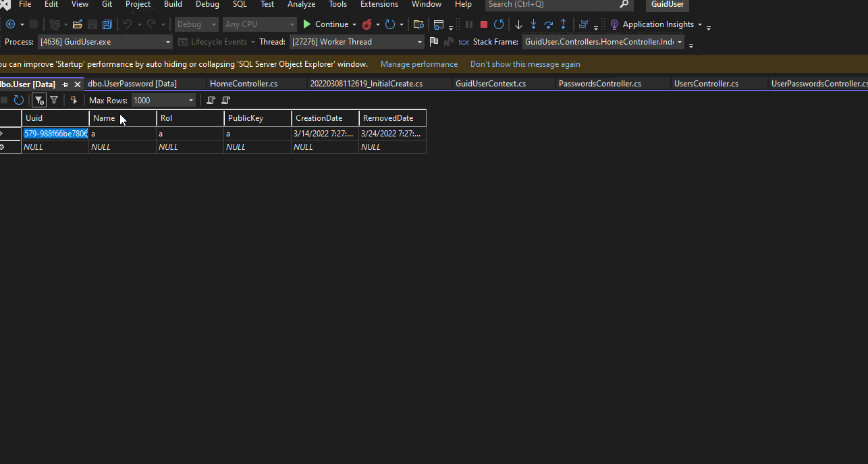Close the dbo.User [Data] tab

click(x=78, y=84)
